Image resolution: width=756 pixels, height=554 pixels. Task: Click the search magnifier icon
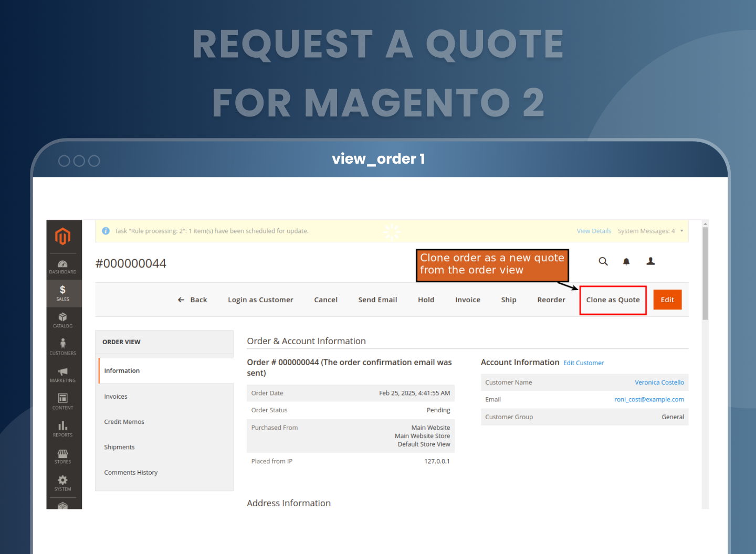pos(603,261)
